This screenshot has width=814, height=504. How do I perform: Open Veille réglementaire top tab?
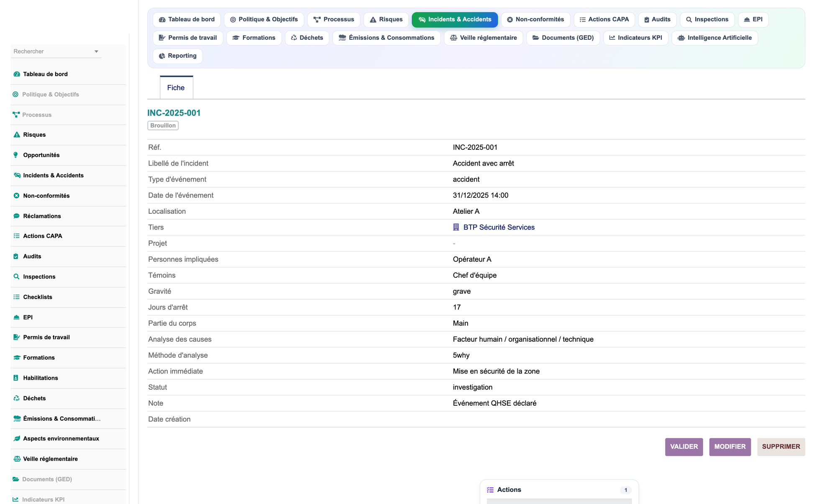(x=483, y=38)
